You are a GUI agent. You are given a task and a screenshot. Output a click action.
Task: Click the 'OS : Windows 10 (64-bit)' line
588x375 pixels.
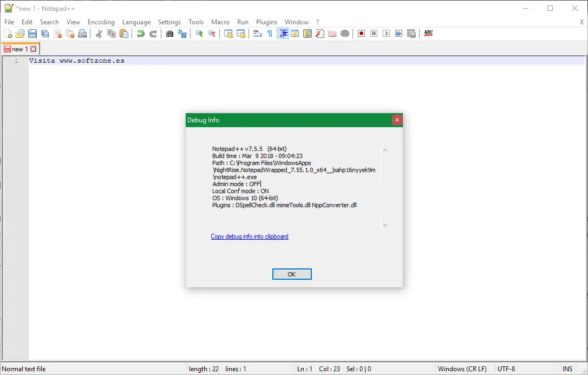(245, 198)
